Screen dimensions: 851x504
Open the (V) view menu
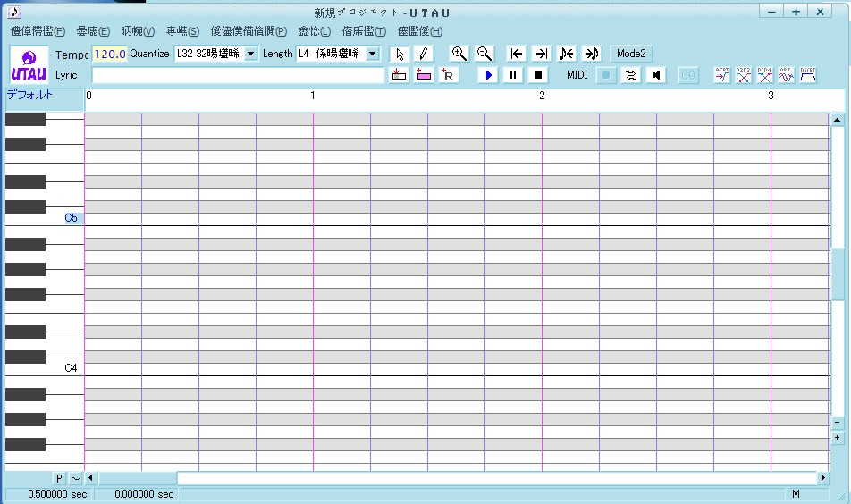tap(138, 31)
